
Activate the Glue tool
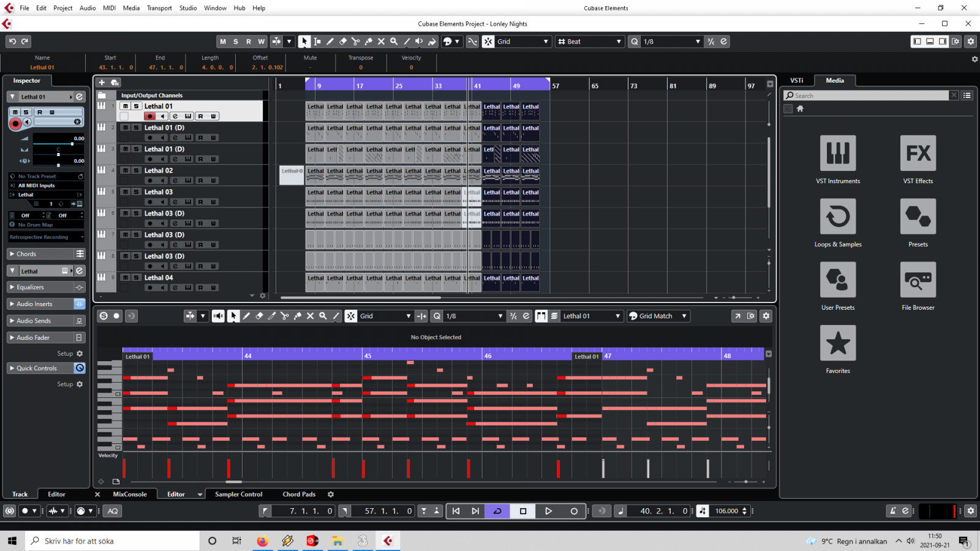click(x=369, y=41)
